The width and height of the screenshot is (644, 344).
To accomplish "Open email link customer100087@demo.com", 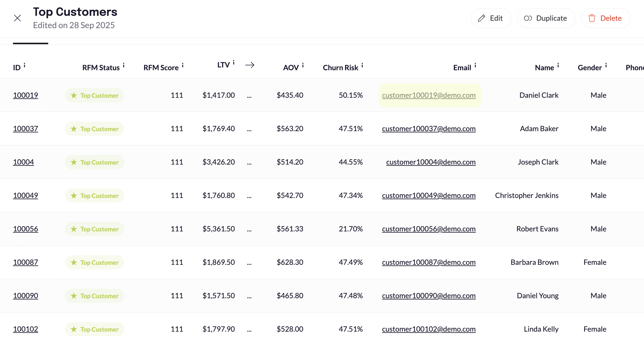I will click(429, 262).
